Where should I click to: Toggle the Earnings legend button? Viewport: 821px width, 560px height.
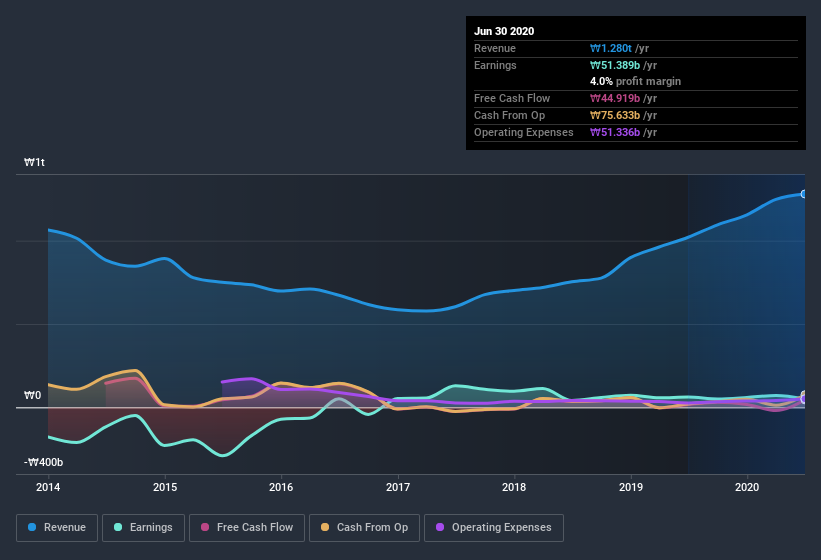143,528
